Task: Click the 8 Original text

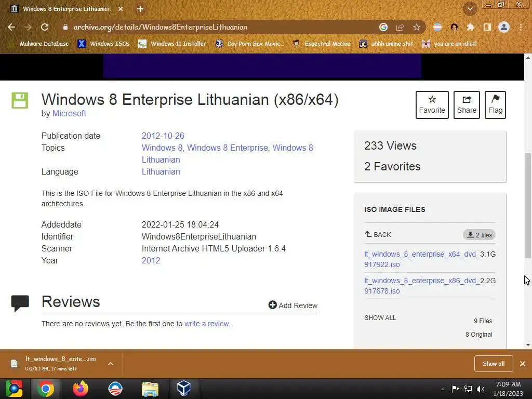Action: click(478, 335)
